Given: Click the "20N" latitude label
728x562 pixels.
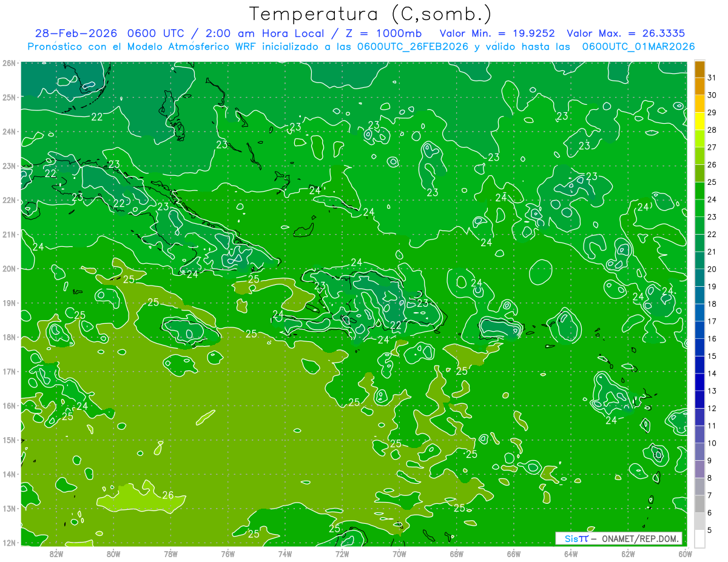Looking at the screenshot, I should (9, 269).
